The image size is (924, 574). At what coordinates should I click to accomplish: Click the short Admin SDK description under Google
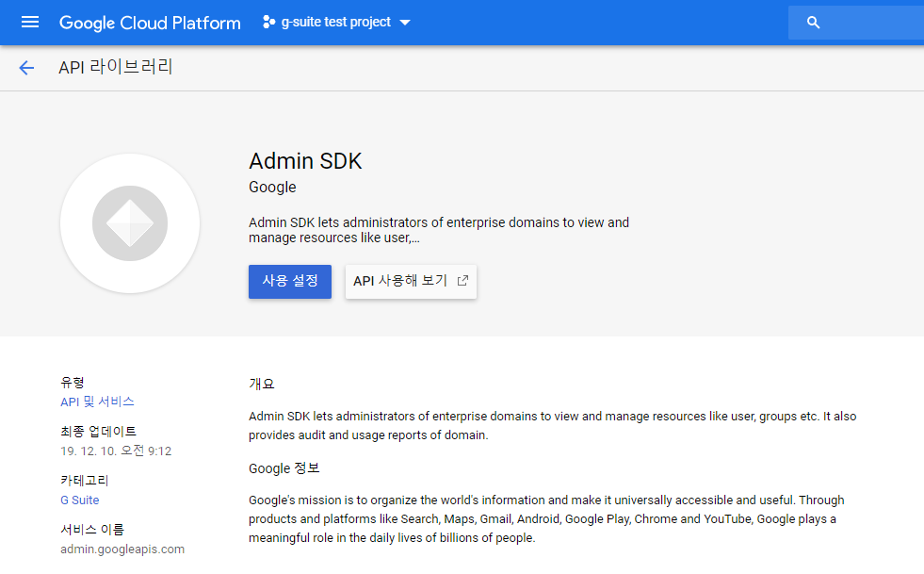(439, 230)
